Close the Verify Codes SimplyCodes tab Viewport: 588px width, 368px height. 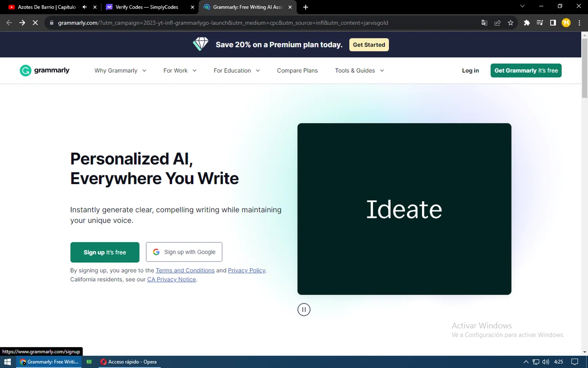192,7
